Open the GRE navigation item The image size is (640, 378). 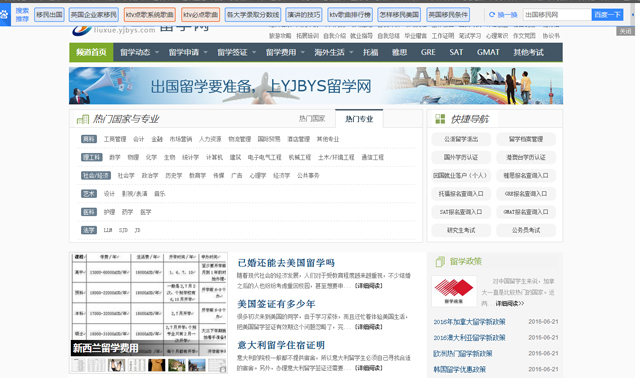point(428,52)
